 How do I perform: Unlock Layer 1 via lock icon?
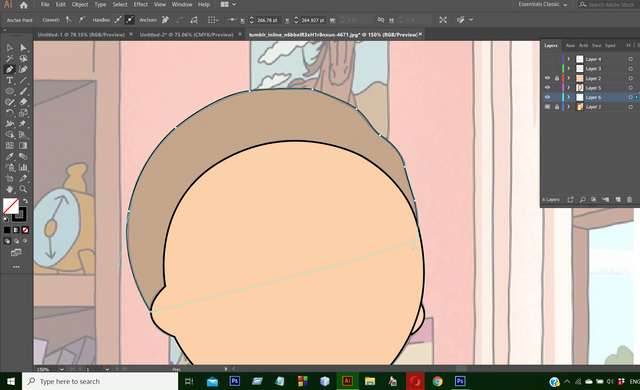click(x=556, y=106)
